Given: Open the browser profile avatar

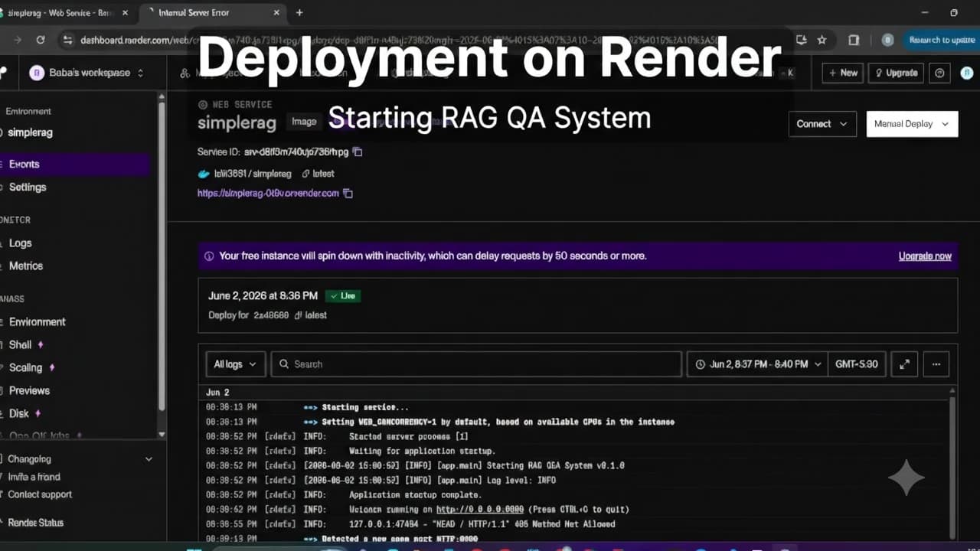Looking at the screenshot, I should point(887,40).
